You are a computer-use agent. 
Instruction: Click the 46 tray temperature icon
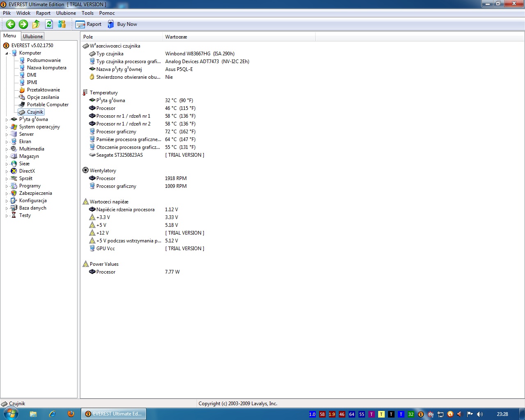click(342, 414)
